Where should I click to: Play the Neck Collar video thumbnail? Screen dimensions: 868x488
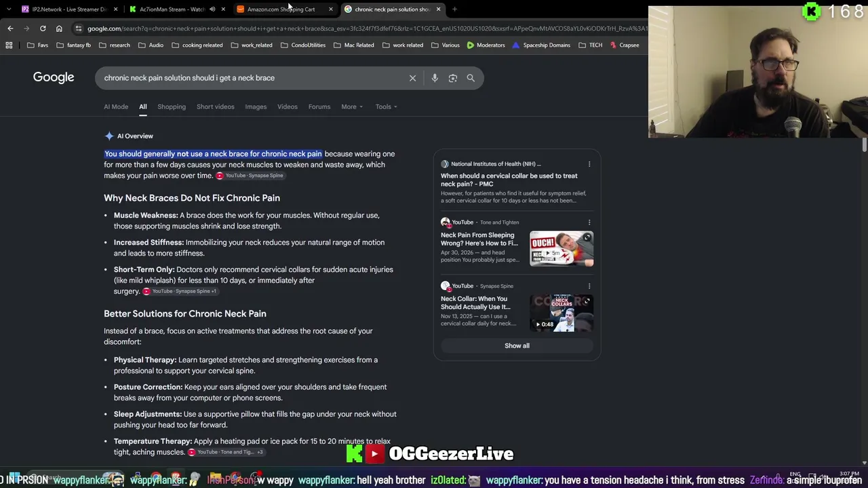(561, 312)
